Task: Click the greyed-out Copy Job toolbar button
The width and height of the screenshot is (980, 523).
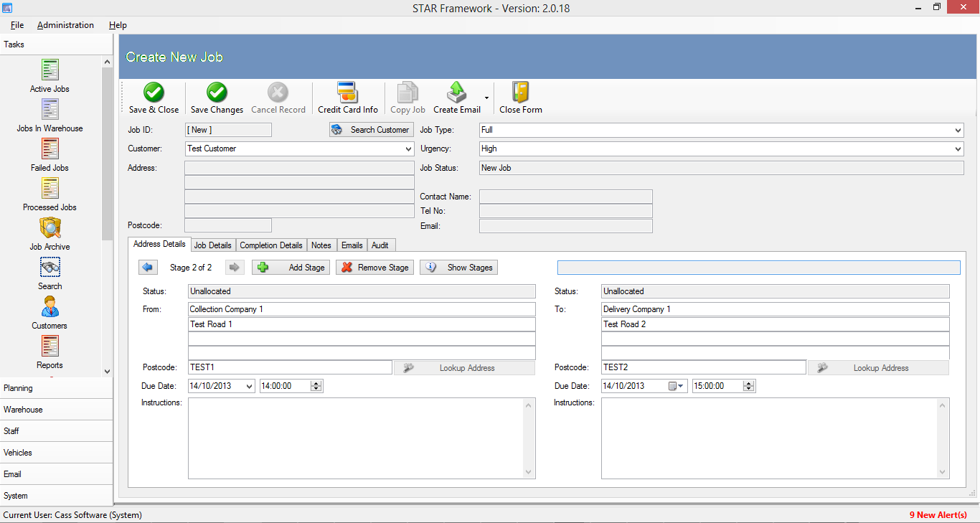Action: 407,98
